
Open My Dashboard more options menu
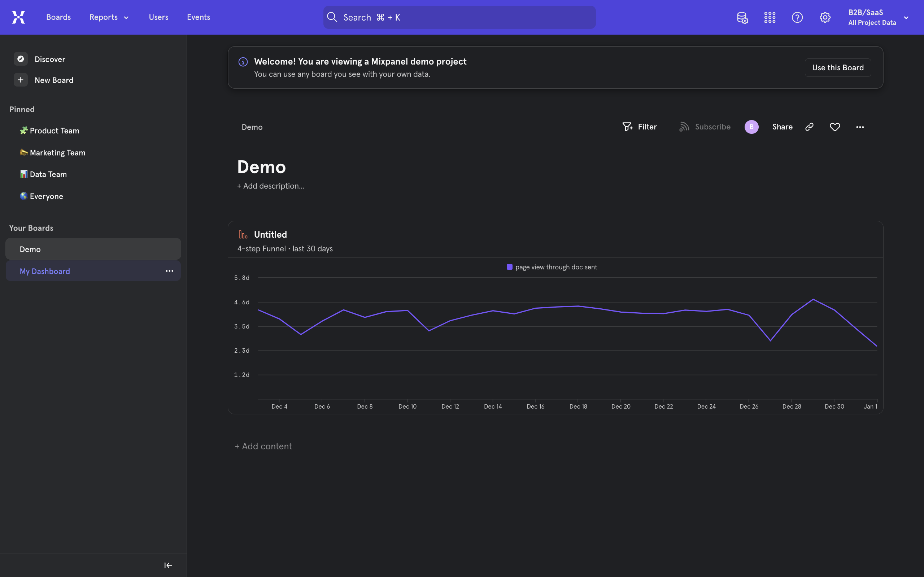(170, 271)
